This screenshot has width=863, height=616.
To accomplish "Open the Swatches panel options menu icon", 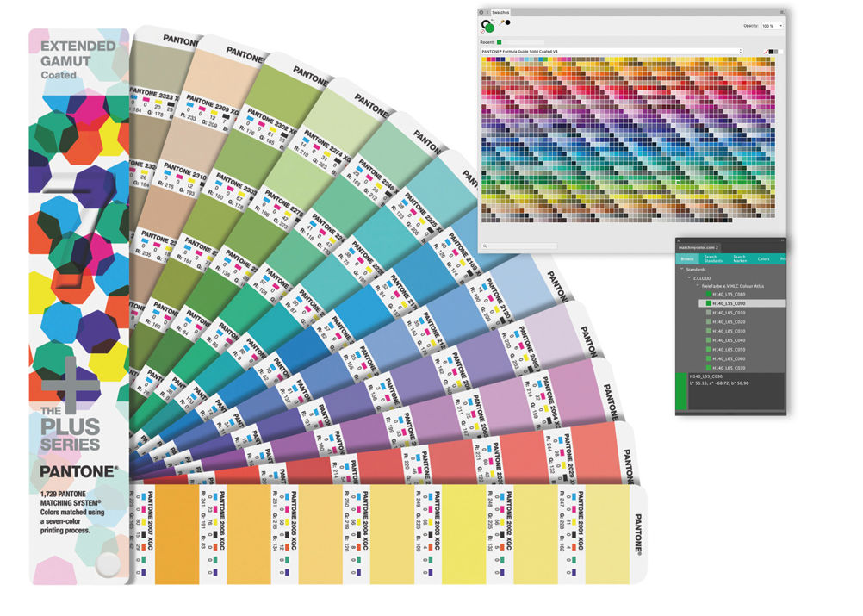I will pos(782,12).
